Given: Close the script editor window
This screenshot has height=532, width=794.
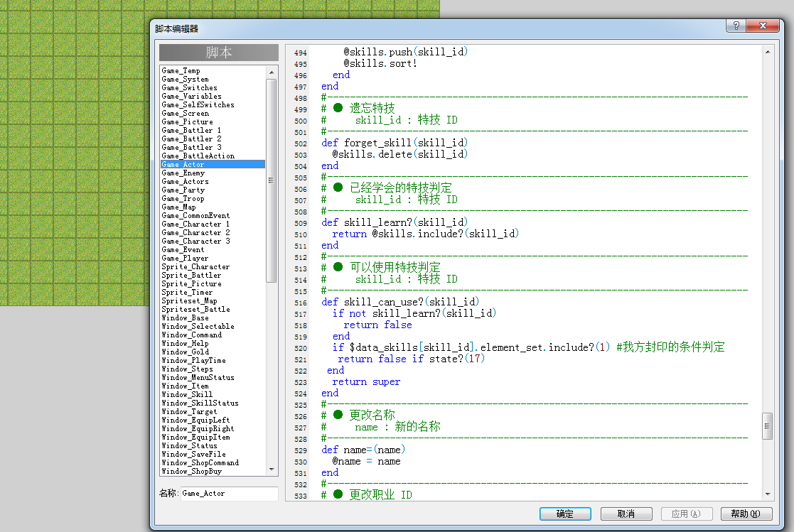Looking at the screenshot, I should (763, 26).
